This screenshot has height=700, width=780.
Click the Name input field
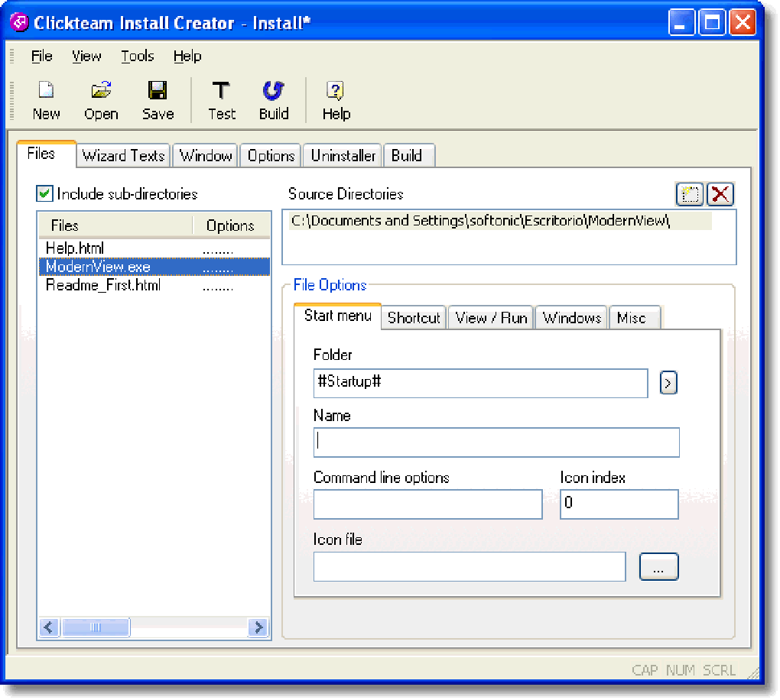pyautogui.click(x=496, y=442)
